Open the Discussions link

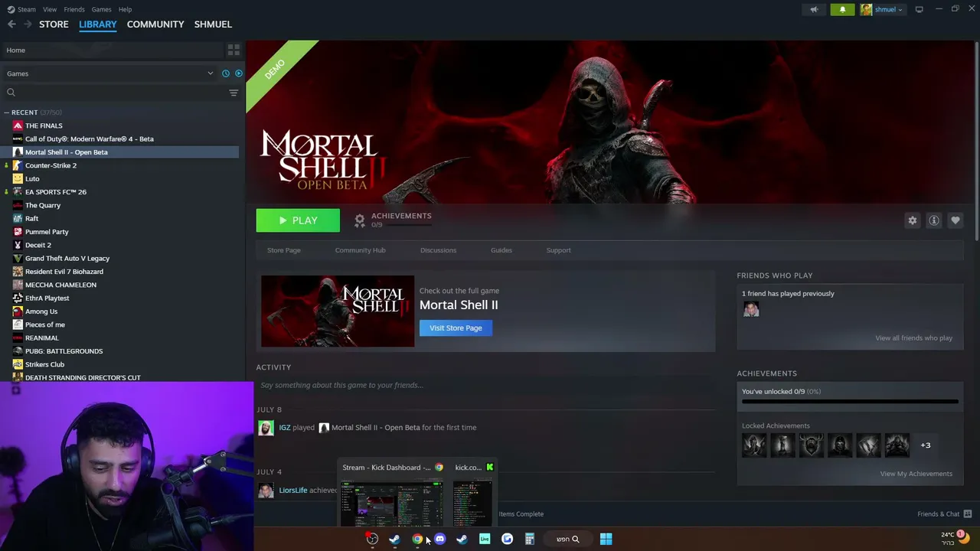click(x=438, y=250)
